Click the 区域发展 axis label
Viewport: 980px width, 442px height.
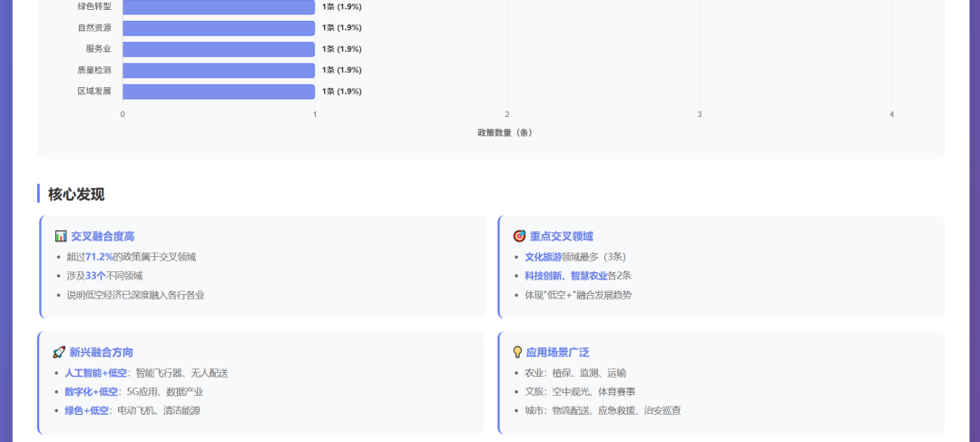94,92
